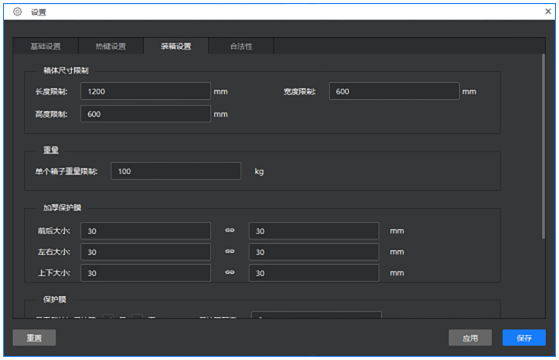Click the 高度限制 label
The height and width of the screenshot is (360, 559).
coord(51,114)
